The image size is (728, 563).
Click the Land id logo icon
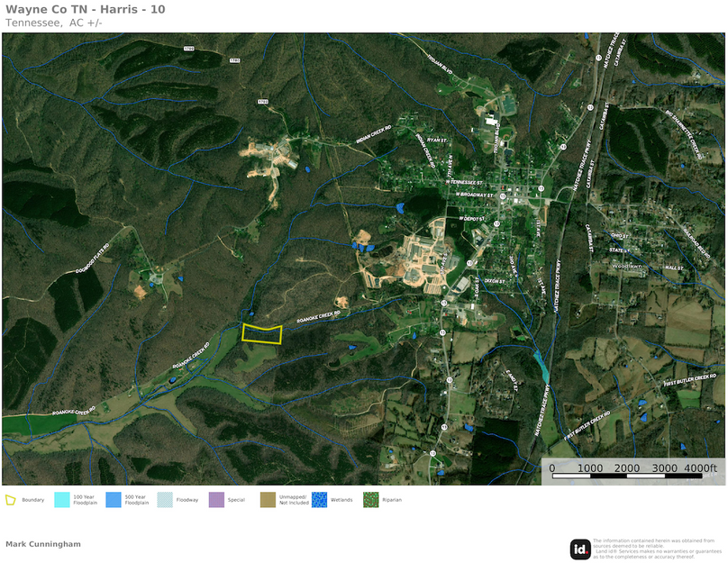pos(580,549)
